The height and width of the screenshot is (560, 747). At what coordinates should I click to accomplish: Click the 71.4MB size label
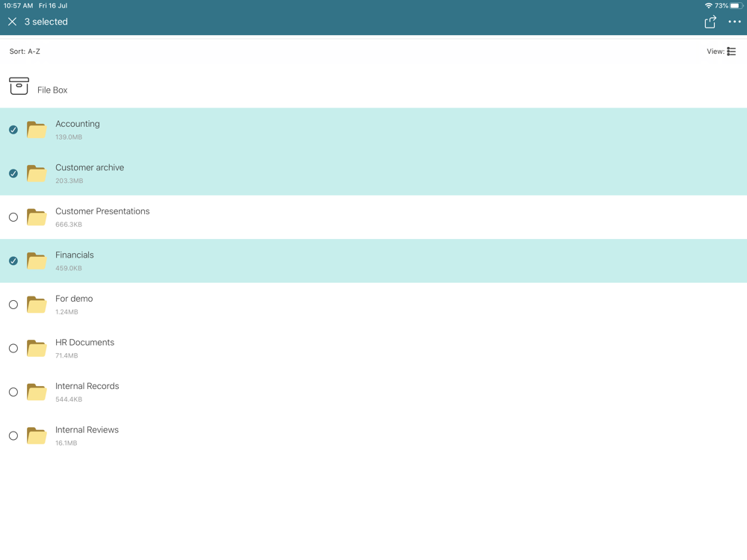point(66,355)
